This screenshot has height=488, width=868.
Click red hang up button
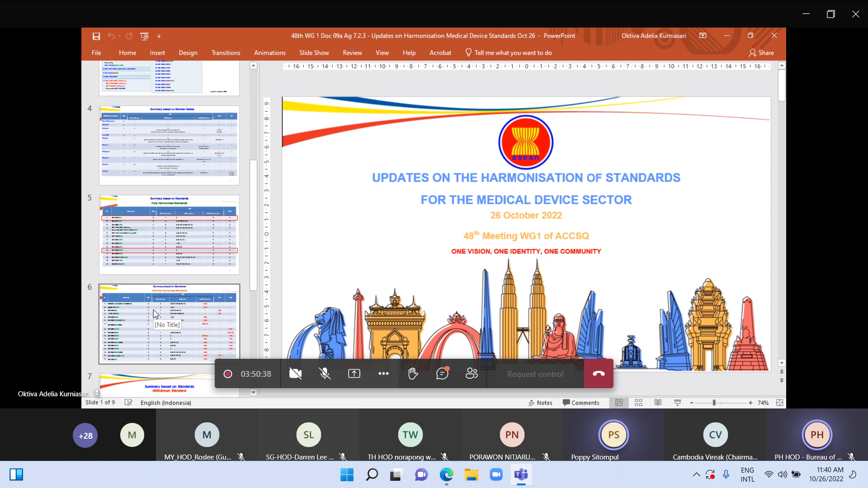[x=599, y=374]
